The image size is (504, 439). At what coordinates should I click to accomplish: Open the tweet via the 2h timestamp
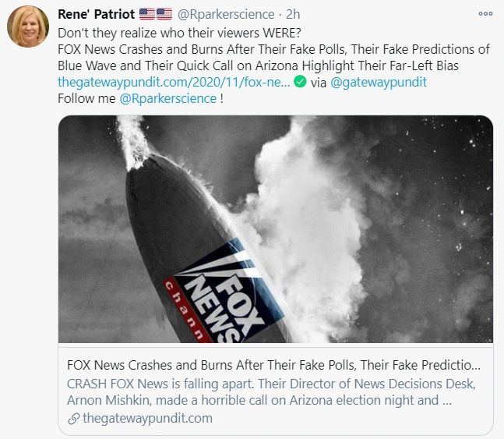click(293, 14)
